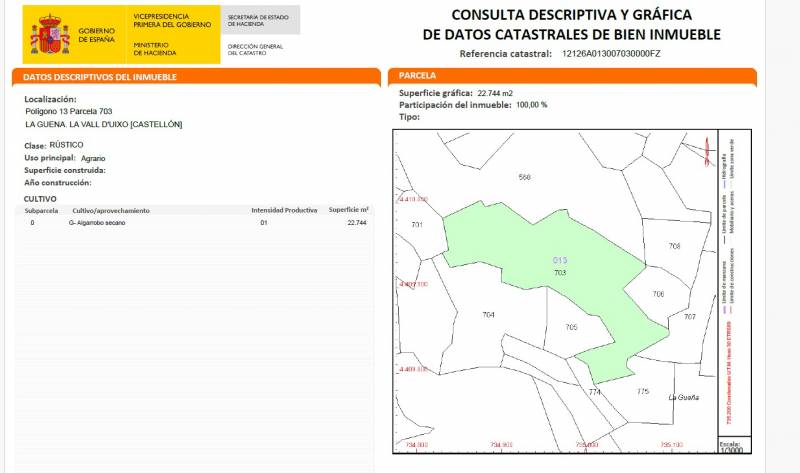The height and width of the screenshot is (473, 800).
Task: Click the document title Consulta Descriptiva y Gráfica
Action: [571, 24]
